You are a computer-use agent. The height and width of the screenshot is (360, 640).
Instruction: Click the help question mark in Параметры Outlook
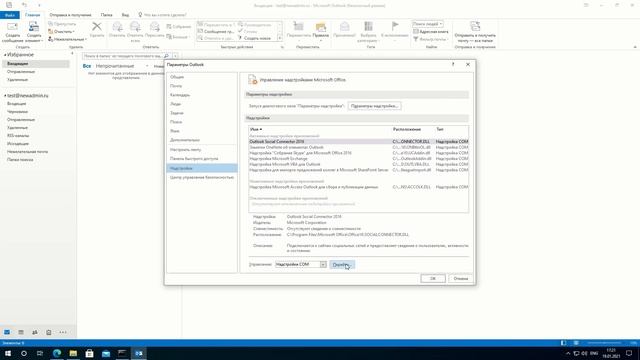pyautogui.click(x=453, y=64)
